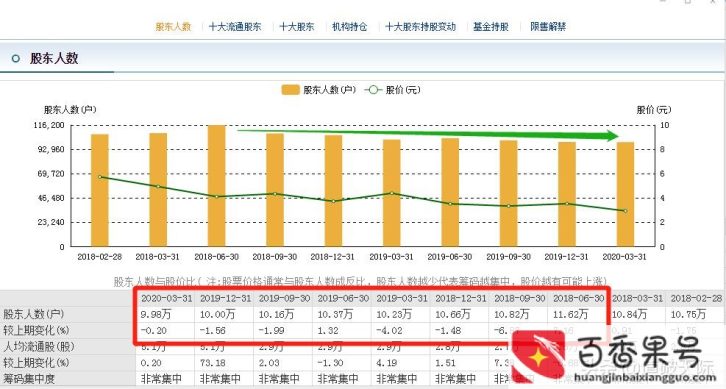Click the 10.84万 shareholder count cell

tap(630, 314)
